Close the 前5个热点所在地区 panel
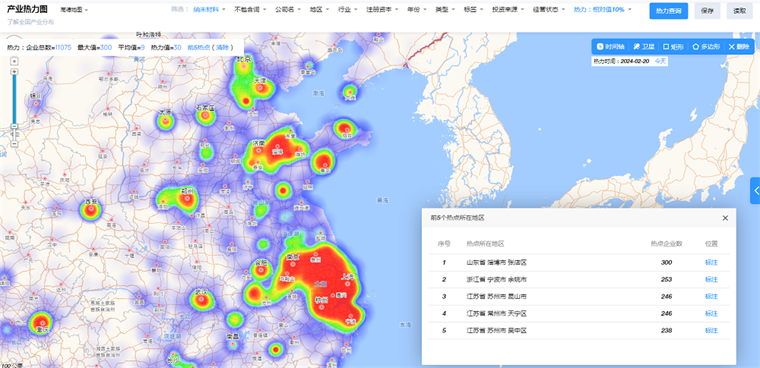The width and height of the screenshot is (760, 368). point(725,218)
